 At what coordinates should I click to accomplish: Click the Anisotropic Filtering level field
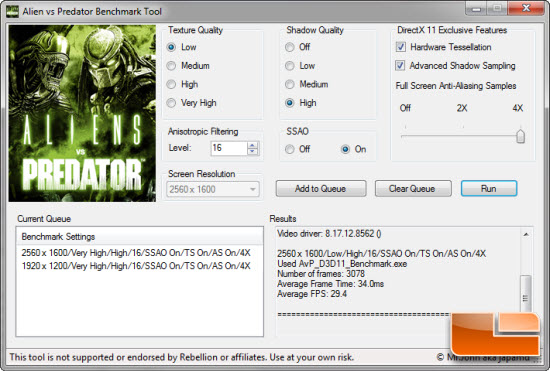pyautogui.click(x=229, y=148)
